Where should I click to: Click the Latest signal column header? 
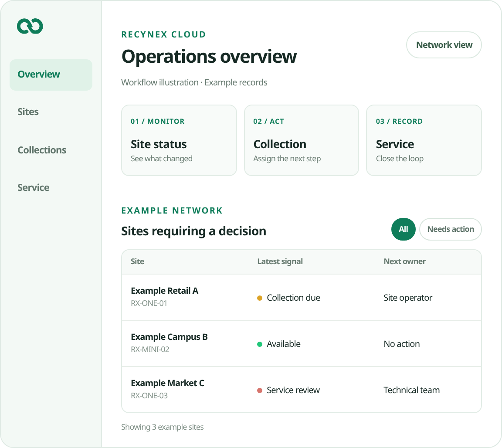(x=280, y=261)
